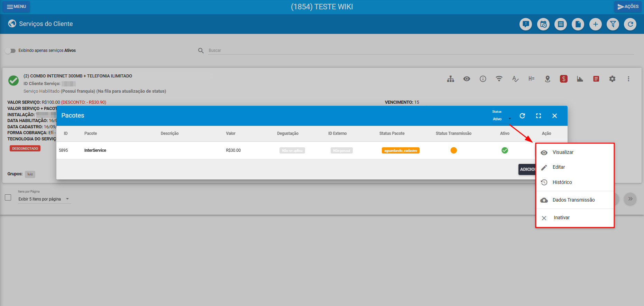The width and height of the screenshot is (644, 306).
Task: Click the DESCONECTADO badge
Action: [x=25, y=148]
